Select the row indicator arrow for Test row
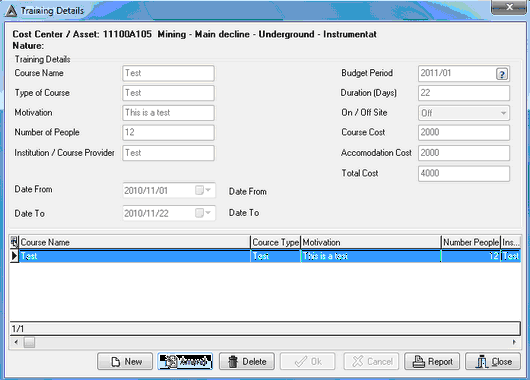The width and height of the screenshot is (530, 380). point(14,256)
